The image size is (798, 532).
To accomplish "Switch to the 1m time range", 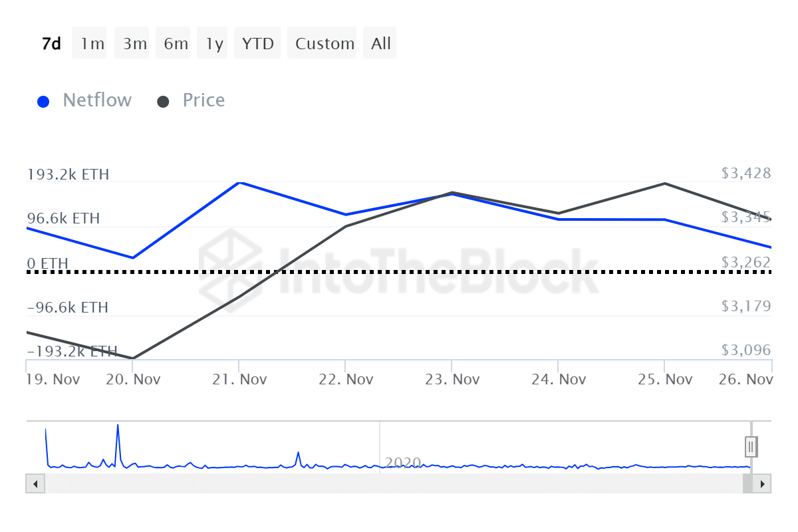I will (92, 44).
